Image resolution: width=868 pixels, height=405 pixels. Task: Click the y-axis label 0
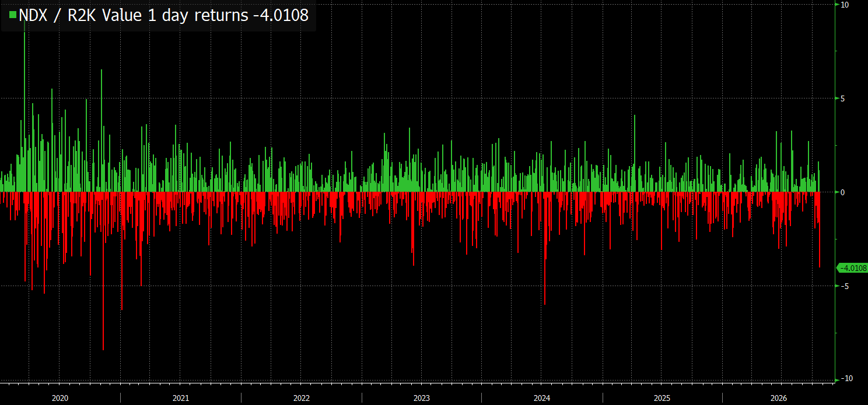click(x=843, y=192)
